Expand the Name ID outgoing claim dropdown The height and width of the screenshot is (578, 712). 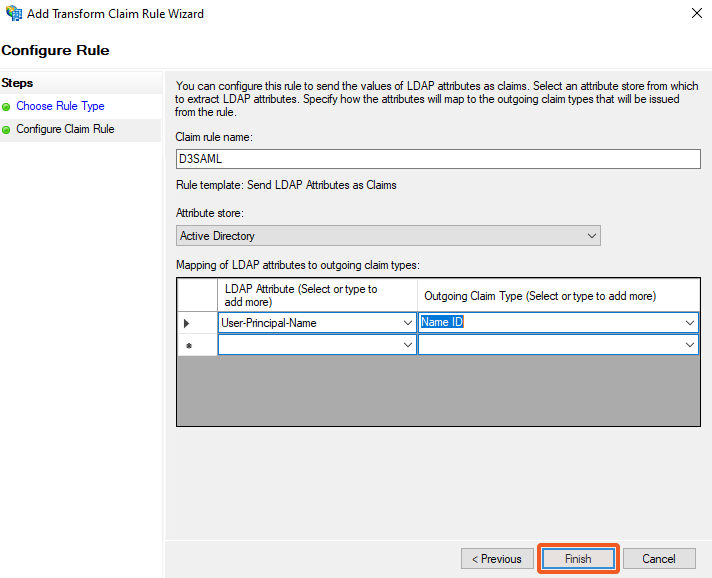click(x=690, y=323)
